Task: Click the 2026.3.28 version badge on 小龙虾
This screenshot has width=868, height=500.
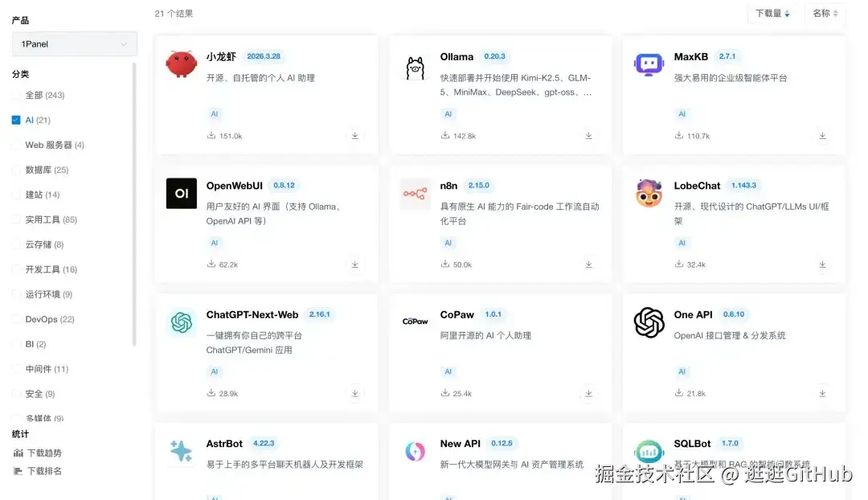Action: pyautogui.click(x=264, y=56)
